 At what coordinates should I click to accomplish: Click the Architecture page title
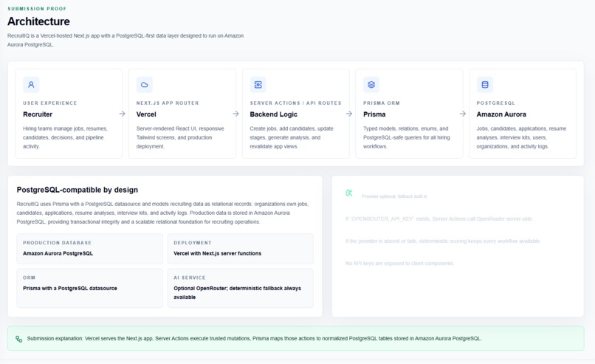(x=38, y=21)
